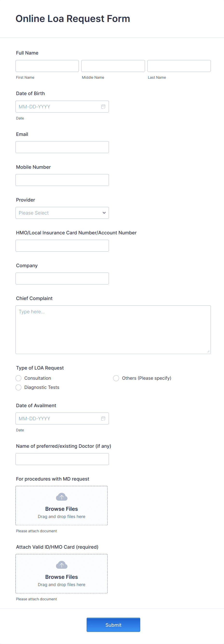Click the Middle Name input field

(113, 66)
